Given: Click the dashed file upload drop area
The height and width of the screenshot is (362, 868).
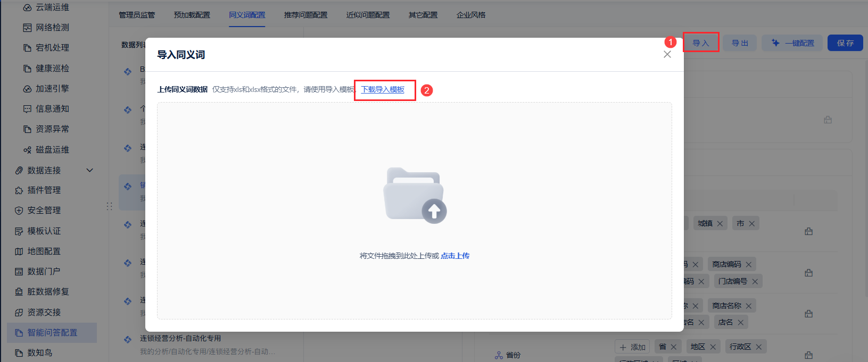Looking at the screenshot, I should pos(415,211).
